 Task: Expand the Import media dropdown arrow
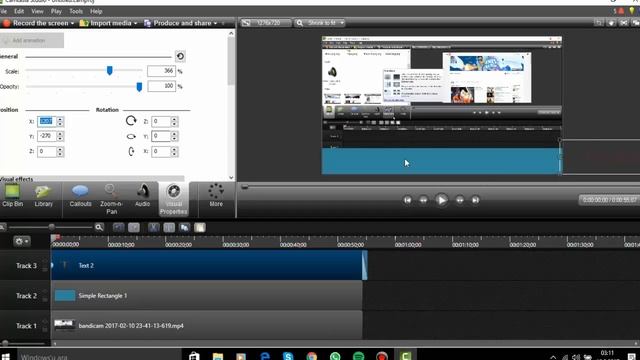tap(136, 23)
